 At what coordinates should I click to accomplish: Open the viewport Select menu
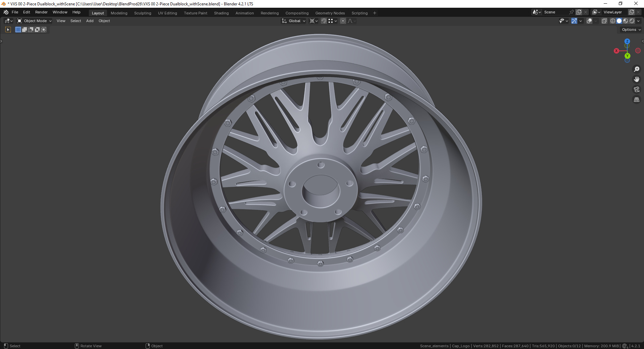(76, 21)
